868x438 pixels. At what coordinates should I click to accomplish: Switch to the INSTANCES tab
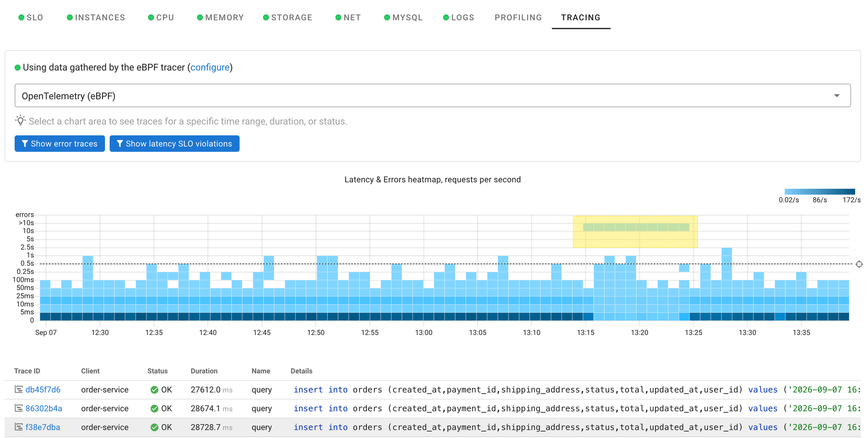pos(96,18)
